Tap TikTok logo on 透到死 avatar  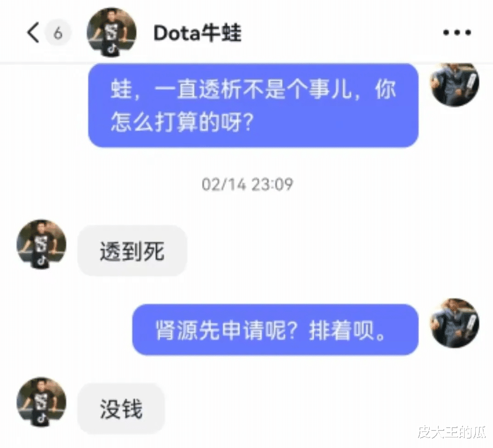[x=42, y=260]
